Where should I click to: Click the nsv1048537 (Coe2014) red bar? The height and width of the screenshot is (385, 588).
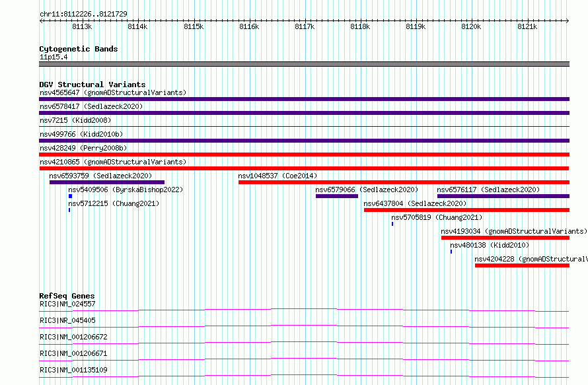[404, 182]
